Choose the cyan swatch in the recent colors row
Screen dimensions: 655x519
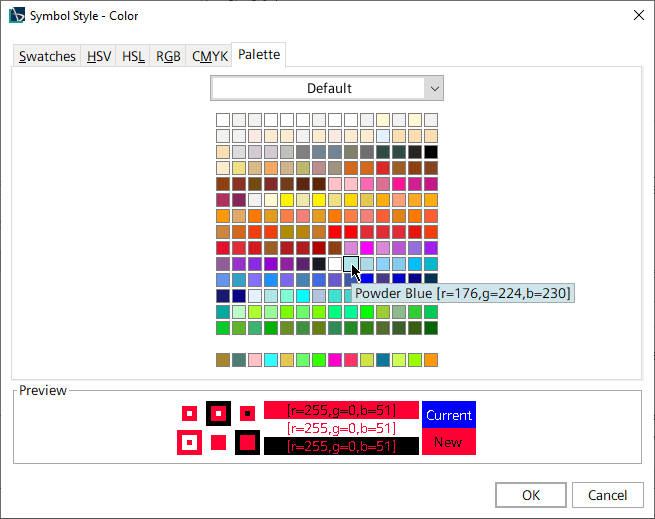tap(271, 360)
